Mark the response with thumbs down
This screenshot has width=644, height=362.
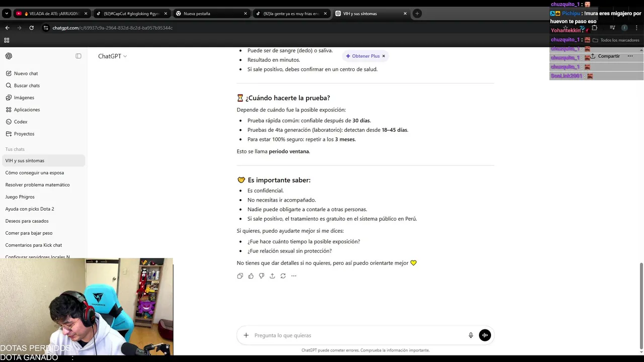(262, 276)
